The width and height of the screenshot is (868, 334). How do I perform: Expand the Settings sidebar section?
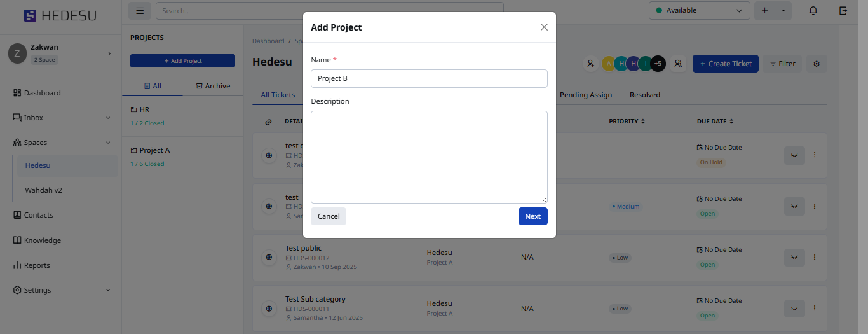coord(108,290)
